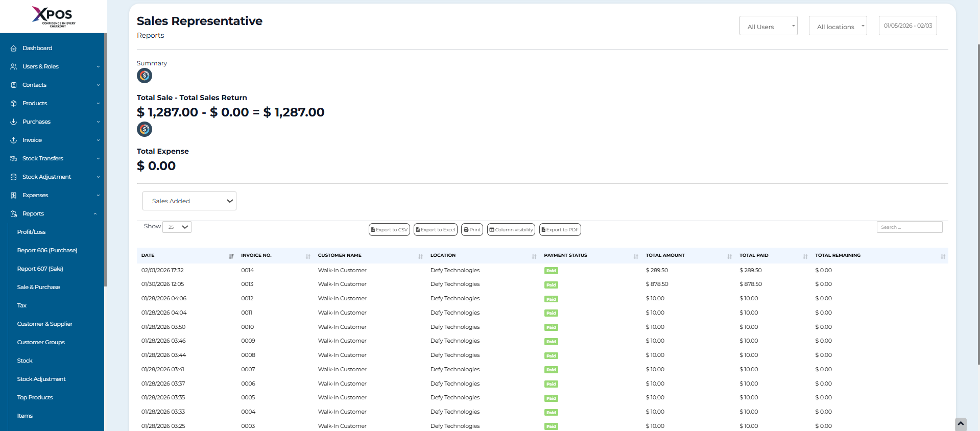Click the Dashboard home icon in sidebar
The width and height of the screenshot is (980, 431).
coord(14,48)
